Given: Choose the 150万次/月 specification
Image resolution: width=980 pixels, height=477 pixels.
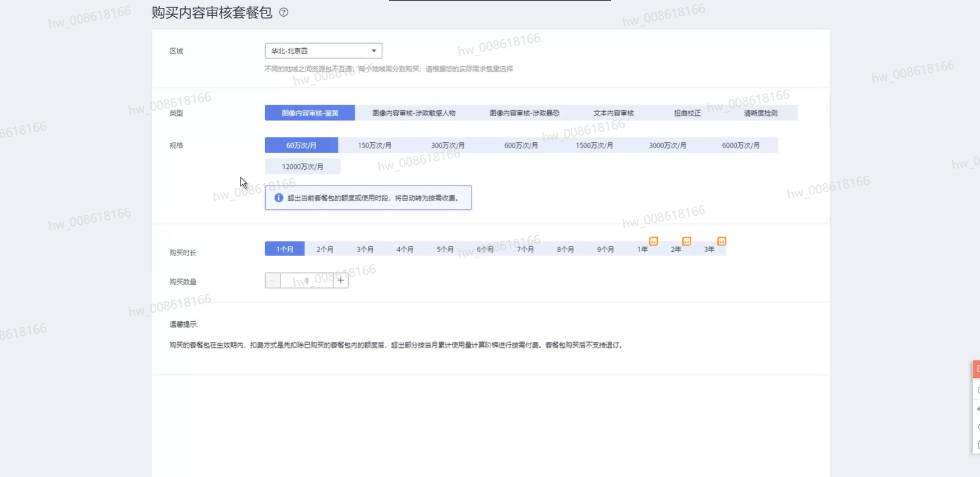Looking at the screenshot, I should pos(375,145).
